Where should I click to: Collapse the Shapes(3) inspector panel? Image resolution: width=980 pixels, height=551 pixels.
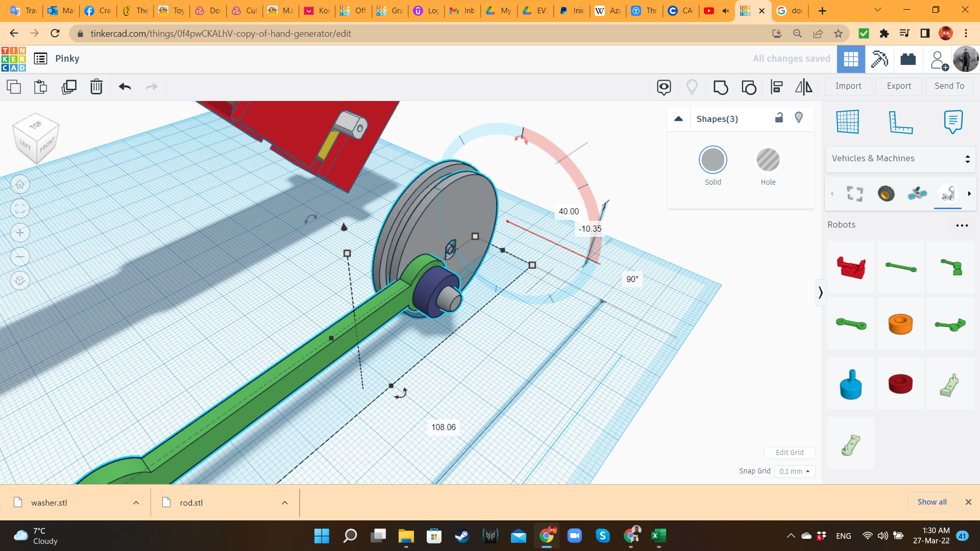678,119
